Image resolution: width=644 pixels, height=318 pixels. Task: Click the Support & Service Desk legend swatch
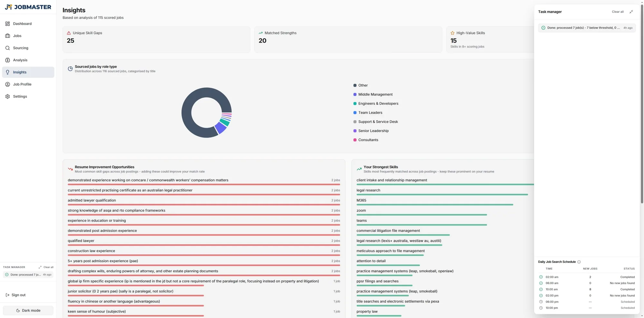(x=355, y=122)
